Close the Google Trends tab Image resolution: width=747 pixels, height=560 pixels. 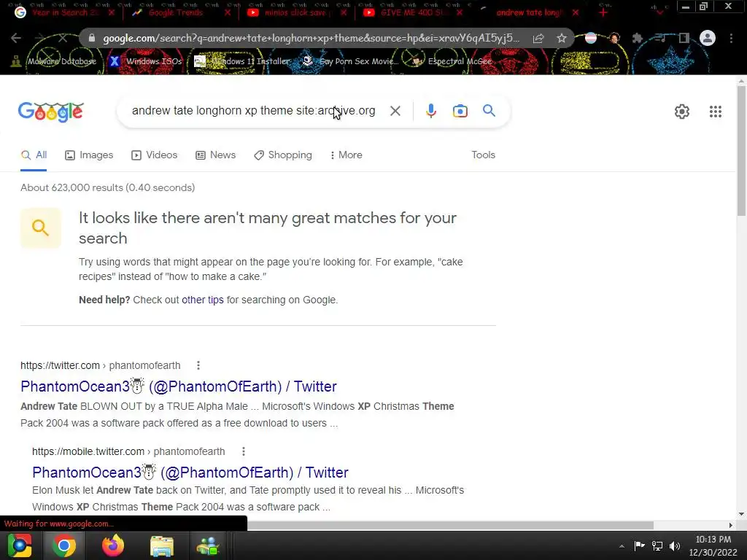[x=228, y=12]
